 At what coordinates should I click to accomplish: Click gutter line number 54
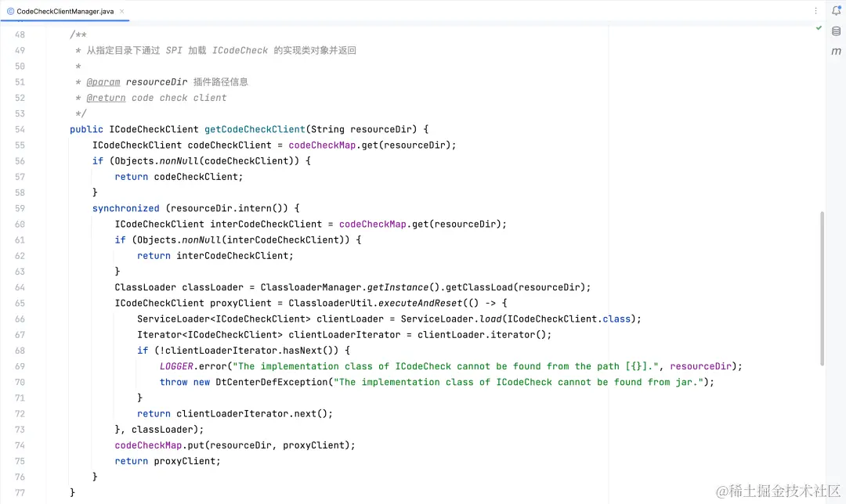pyautogui.click(x=20, y=129)
